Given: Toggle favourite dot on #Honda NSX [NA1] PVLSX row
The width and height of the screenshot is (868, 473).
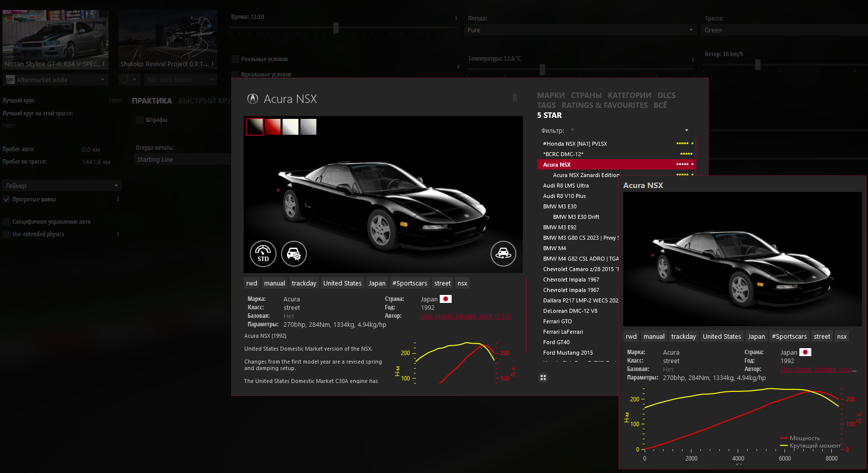Looking at the screenshot, I should pos(692,143).
